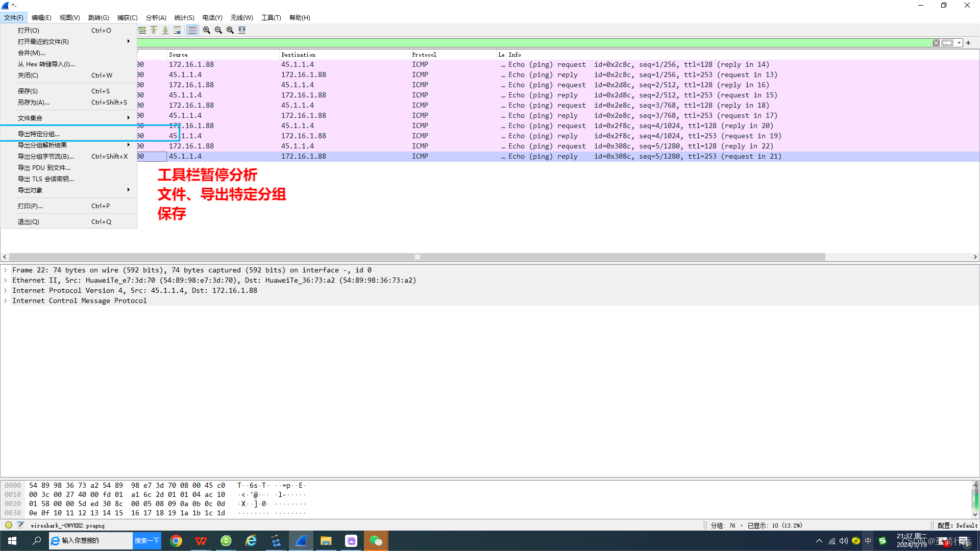Screen dimensions: 980x551
Task: Select Print (打印) menu entry
Action: point(68,206)
